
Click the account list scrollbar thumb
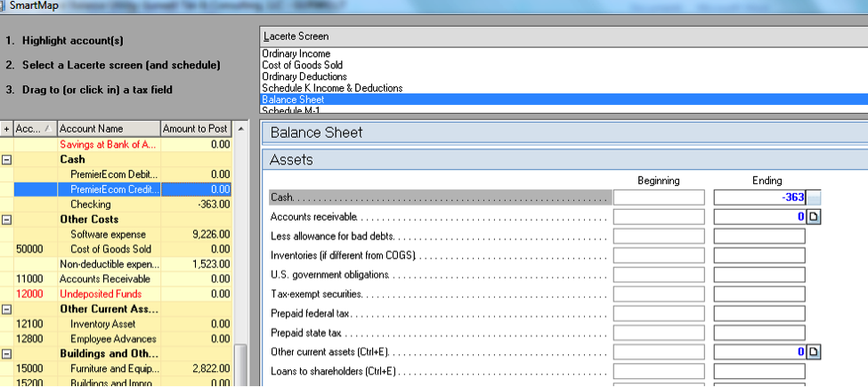pos(239,365)
